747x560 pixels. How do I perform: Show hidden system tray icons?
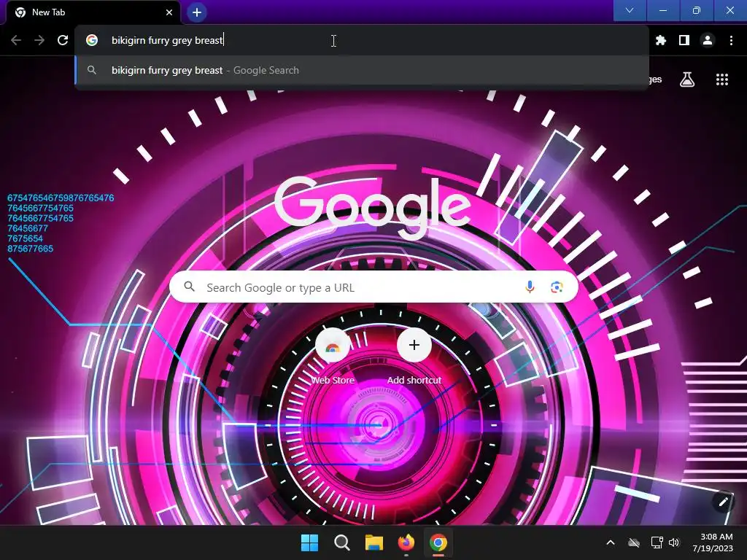click(611, 542)
